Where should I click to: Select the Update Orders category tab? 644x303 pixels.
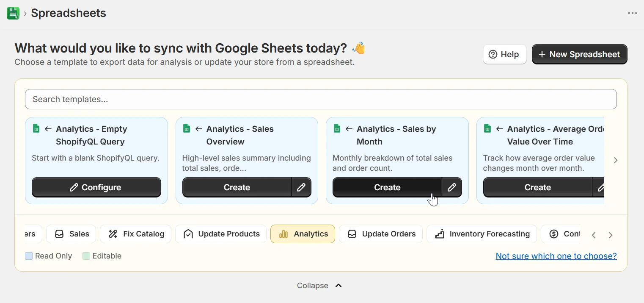click(x=381, y=234)
